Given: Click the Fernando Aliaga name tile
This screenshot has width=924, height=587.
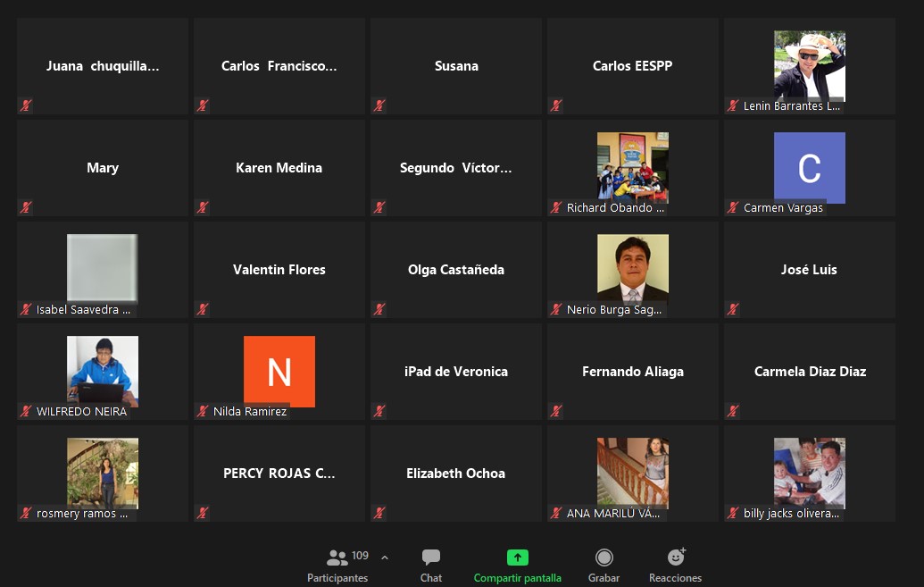Looking at the screenshot, I should pyautogui.click(x=632, y=372).
